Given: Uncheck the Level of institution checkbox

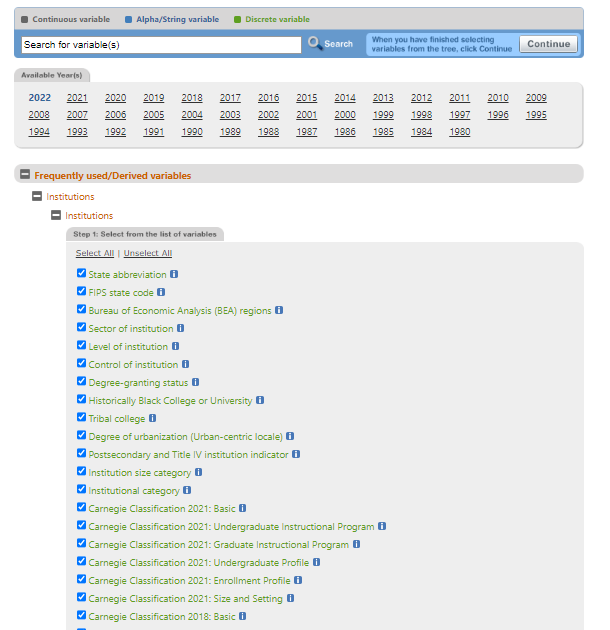Looking at the screenshot, I should click(81, 346).
